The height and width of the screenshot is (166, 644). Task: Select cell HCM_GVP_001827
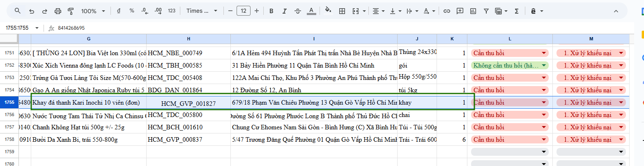[x=189, y=103]
